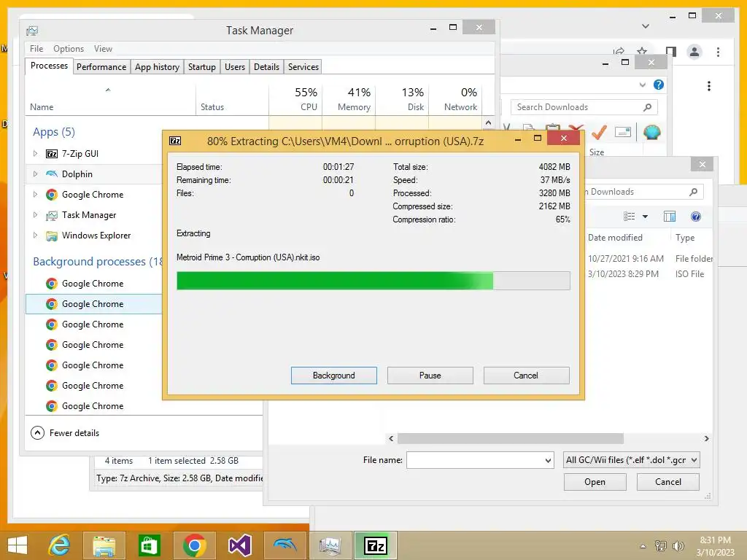The image size is (747, 560).
Task: Click Open in the file dialog
Action: [595, 482]
